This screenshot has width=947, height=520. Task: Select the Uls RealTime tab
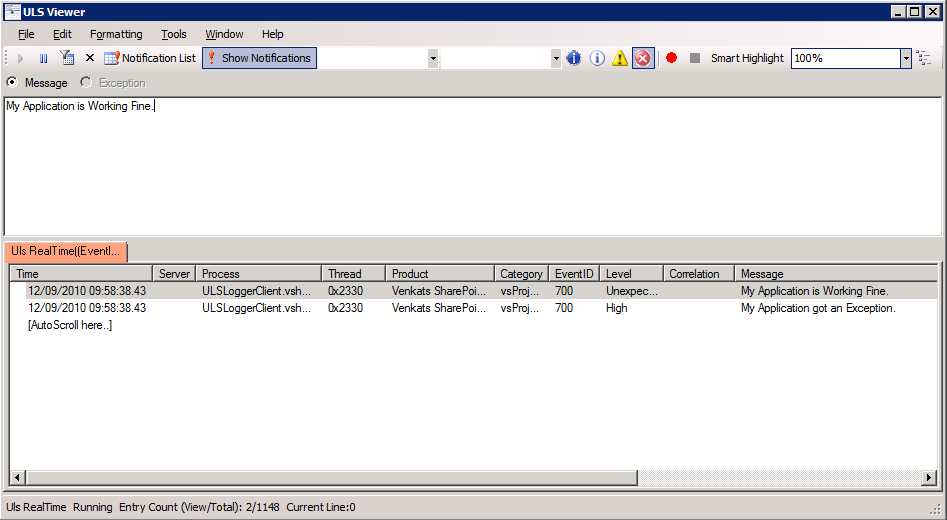pos(65,251)
